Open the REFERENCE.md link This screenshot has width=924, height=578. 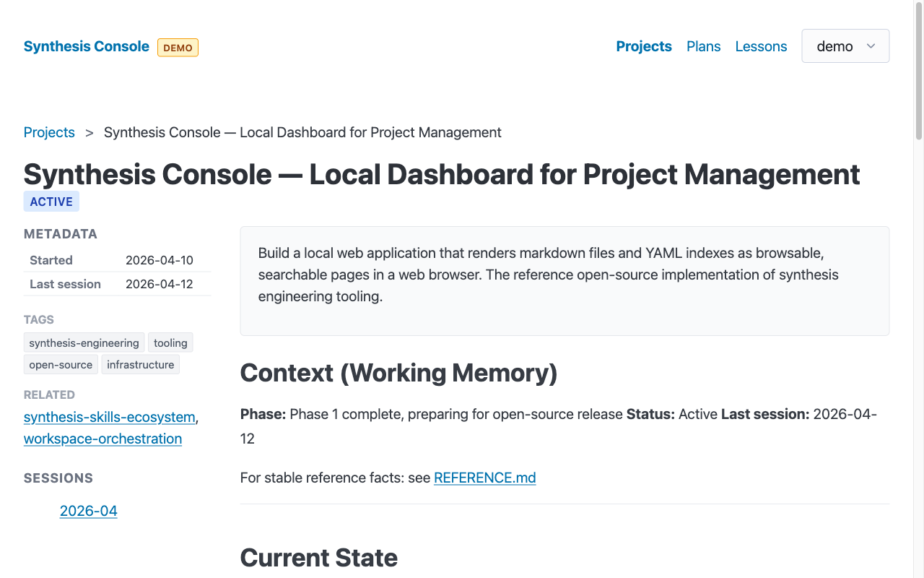click(x=484, y=478)
